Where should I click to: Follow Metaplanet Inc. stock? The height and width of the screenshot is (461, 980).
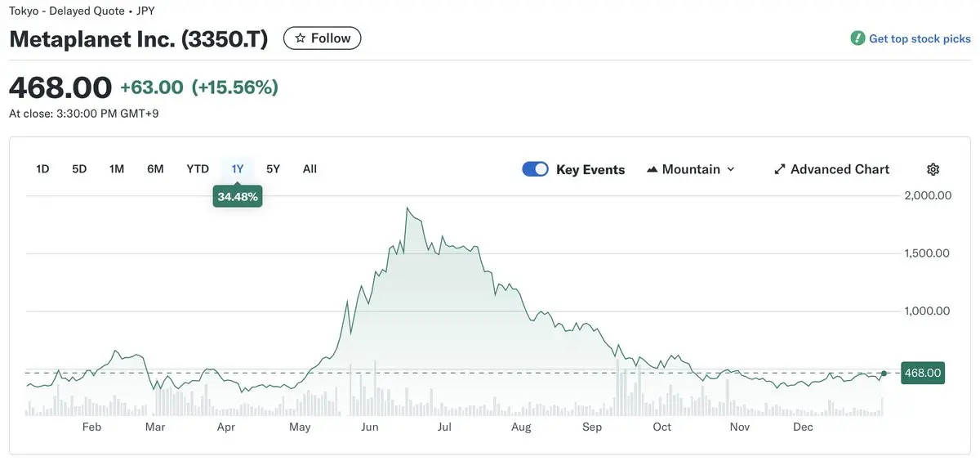tap(322, 38)
